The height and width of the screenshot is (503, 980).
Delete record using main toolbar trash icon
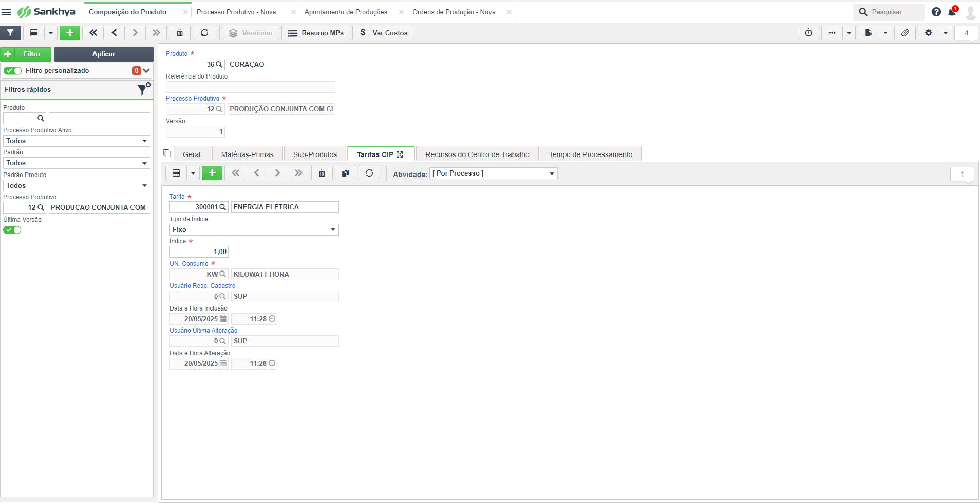coord(180,33)
